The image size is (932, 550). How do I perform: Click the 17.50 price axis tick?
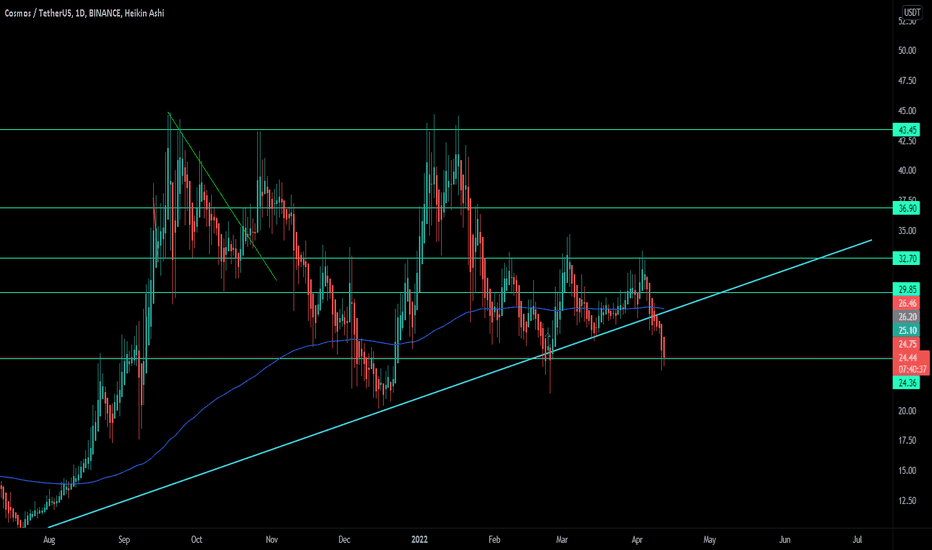(906, 441)
